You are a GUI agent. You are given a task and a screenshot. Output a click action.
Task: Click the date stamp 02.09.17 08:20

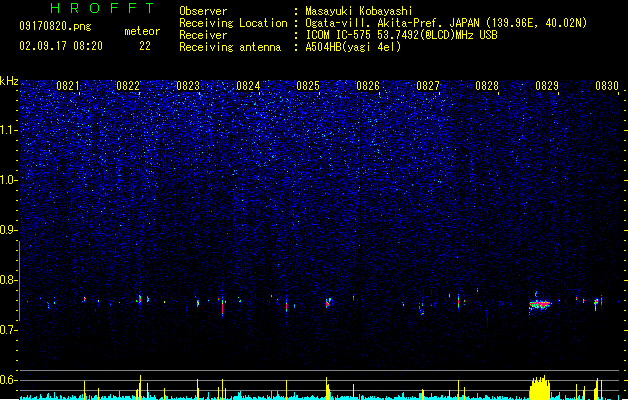click(61, 46)
